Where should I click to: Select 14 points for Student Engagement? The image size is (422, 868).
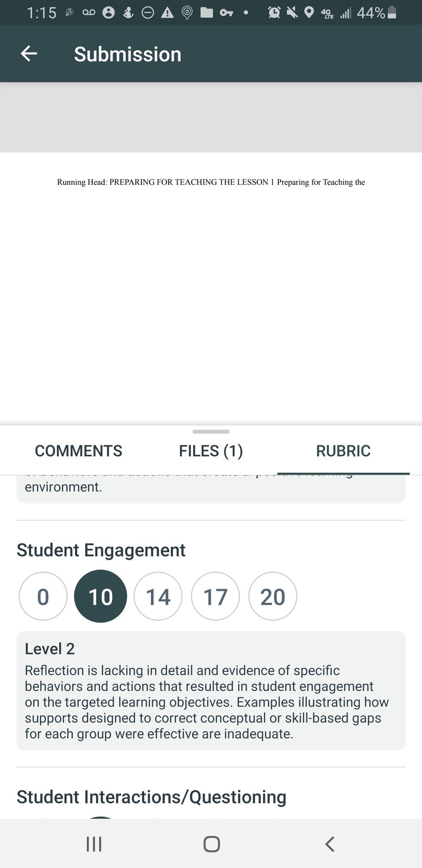[158, 596]
